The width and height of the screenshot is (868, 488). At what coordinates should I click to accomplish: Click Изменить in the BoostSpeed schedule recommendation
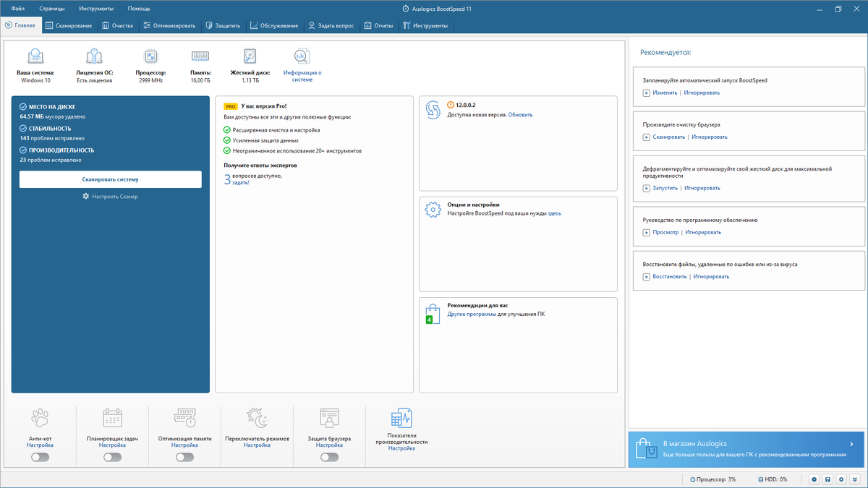click(x=665, y=93)
